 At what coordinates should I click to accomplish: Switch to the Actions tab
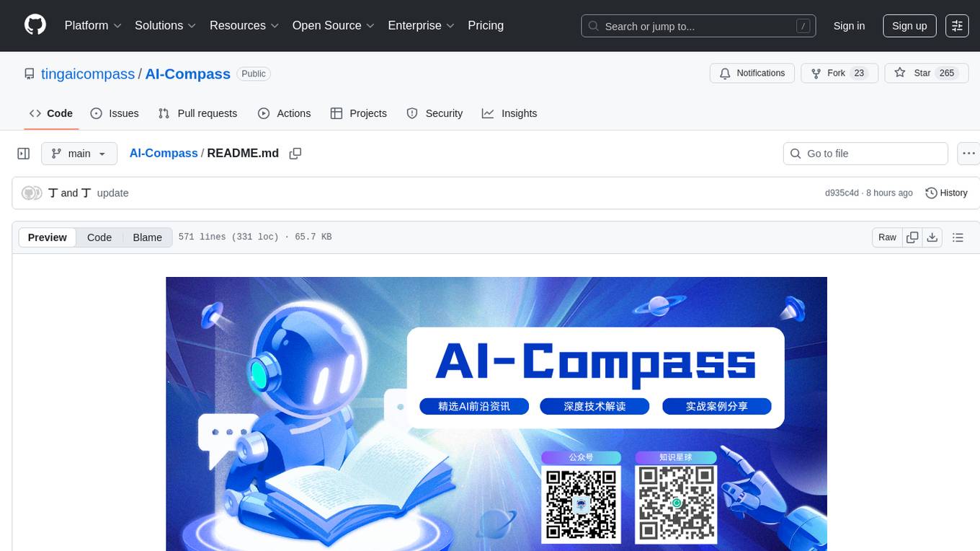point(284,113)
